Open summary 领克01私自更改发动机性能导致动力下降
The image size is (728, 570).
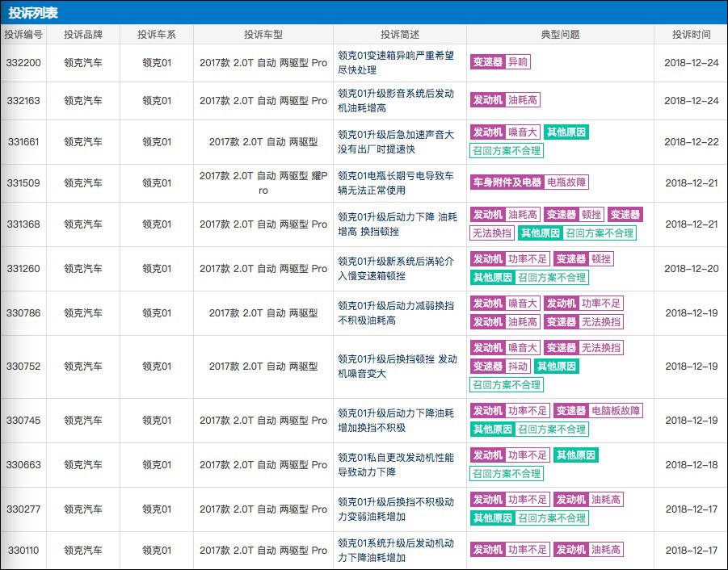point(396,465)
